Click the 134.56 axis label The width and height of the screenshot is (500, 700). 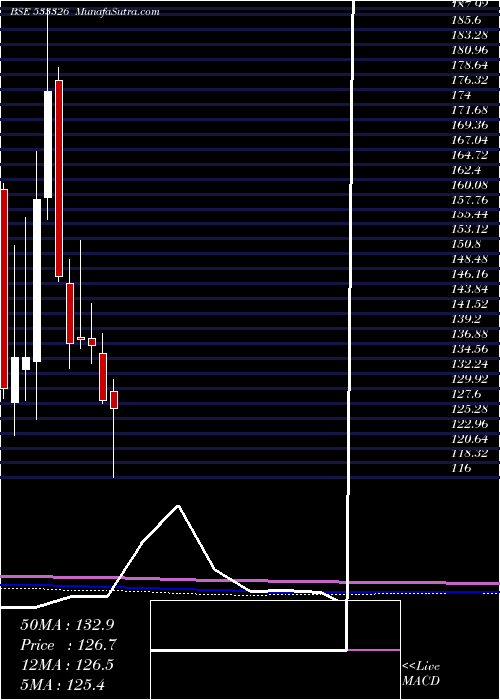pos(470,349)
